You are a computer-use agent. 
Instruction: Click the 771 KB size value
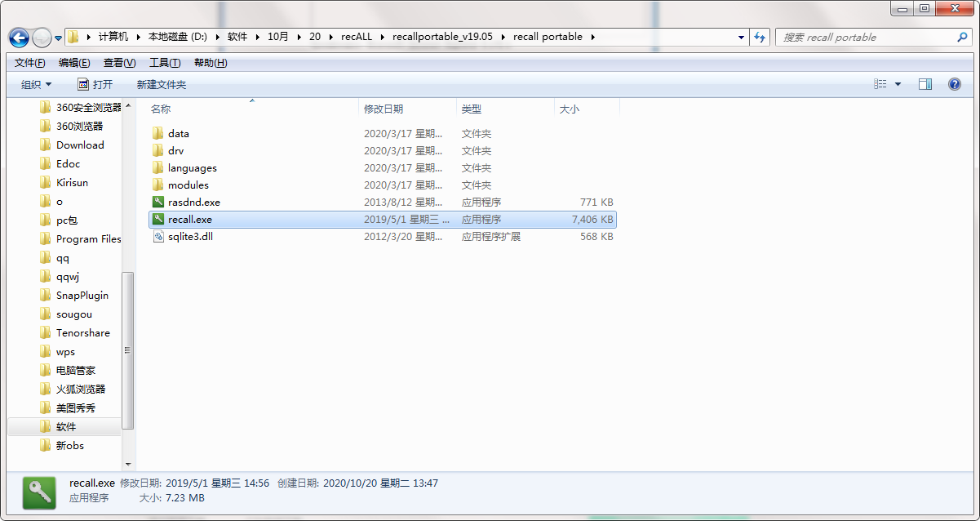(596, 202)
